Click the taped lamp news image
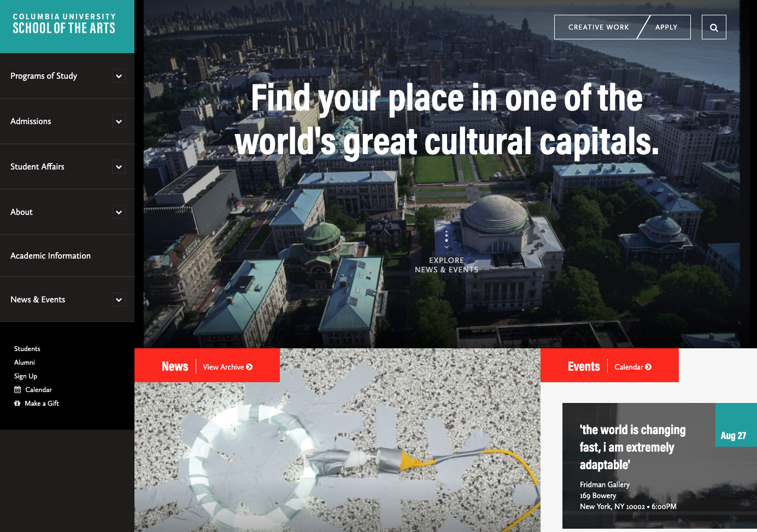The width and height of the screenshot is (757, 532). click(337, 457)
